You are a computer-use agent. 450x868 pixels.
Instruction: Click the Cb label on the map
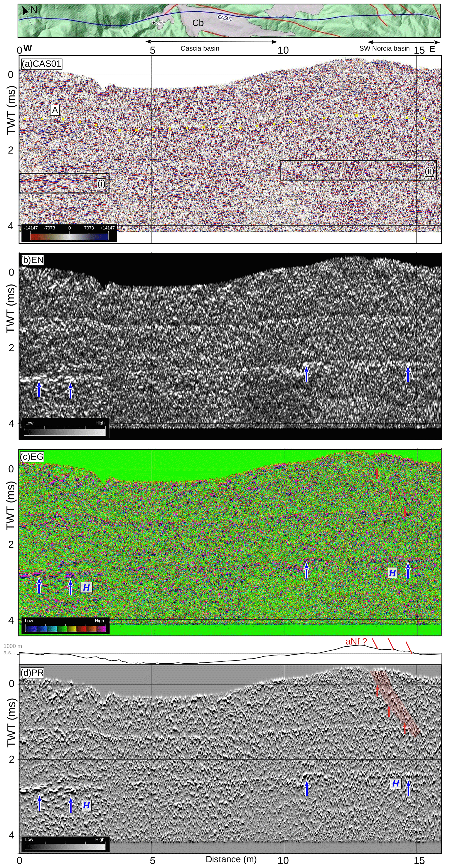[x=198, y=23]
